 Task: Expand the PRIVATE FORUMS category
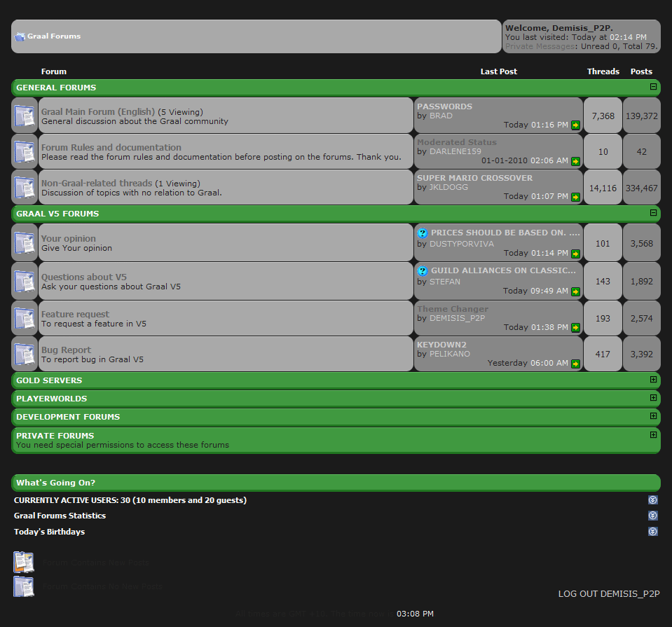(x=653, y=434)
